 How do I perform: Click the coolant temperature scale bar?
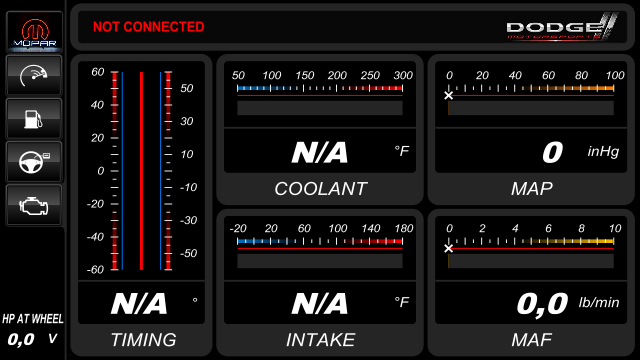[320, 88]
